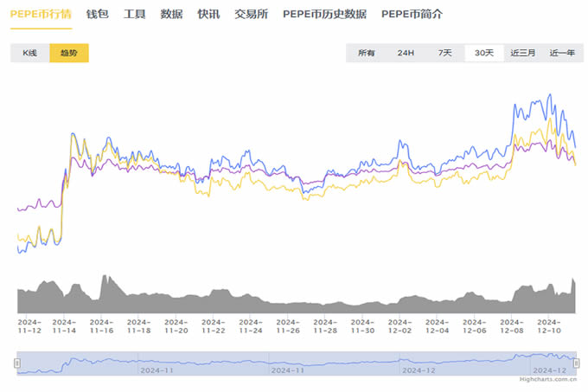Click the 2024-11-20 axis date label

(176, 326)
